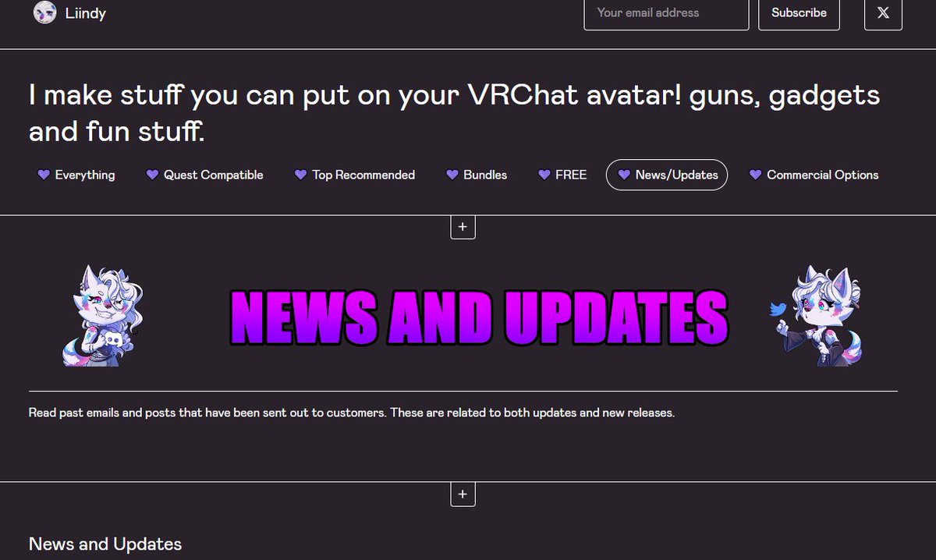Click the purple heart beside Quest Compatible
Viewport: 936px width, 560px height.
click(152, 175)
